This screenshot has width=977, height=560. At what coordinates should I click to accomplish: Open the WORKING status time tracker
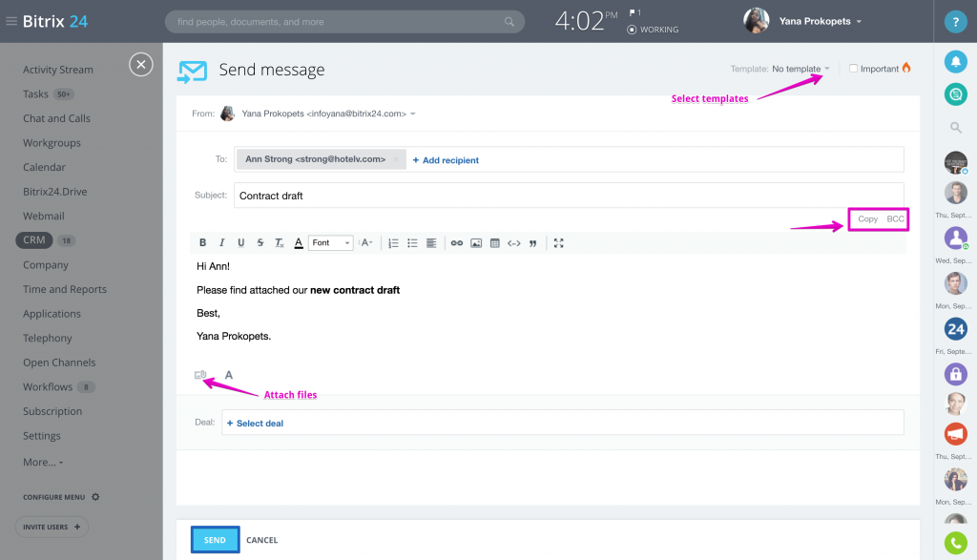coord(653,30)
